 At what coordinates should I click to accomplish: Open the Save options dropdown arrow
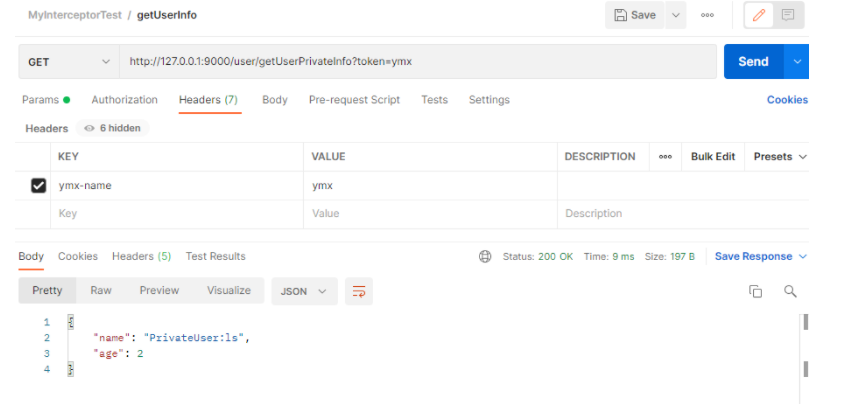click(x=676, y=15)
